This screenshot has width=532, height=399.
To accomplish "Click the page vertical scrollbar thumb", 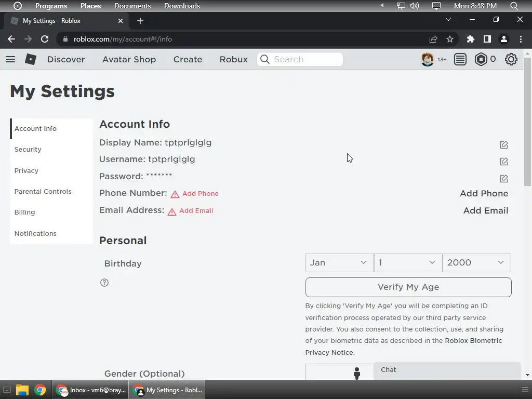I will 527,122.
